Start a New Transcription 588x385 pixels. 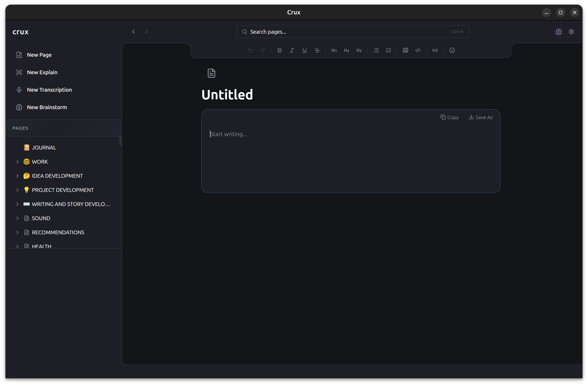coord(49,90)
